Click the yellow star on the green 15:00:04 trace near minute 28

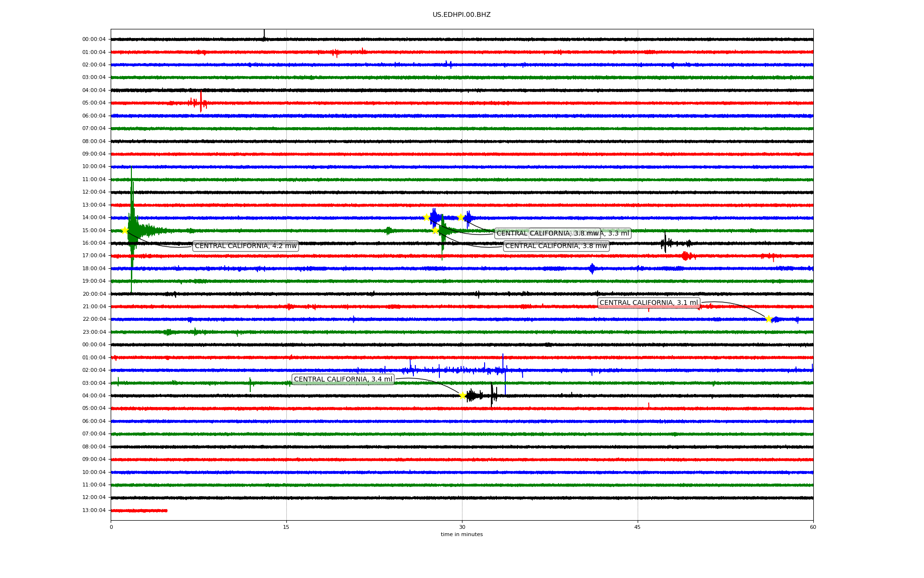(x=436, y=230)
